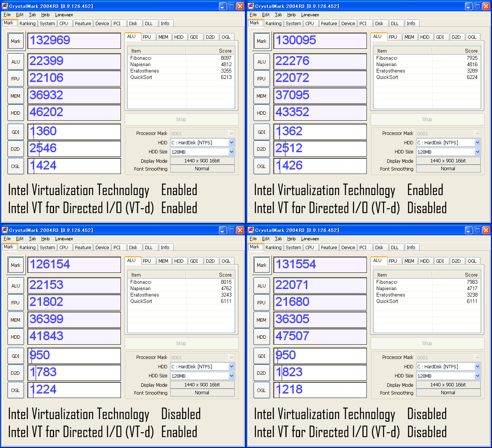Open Edit menu in the 126154 window
This screenshot has width=492, height=448.
[20, 239]
